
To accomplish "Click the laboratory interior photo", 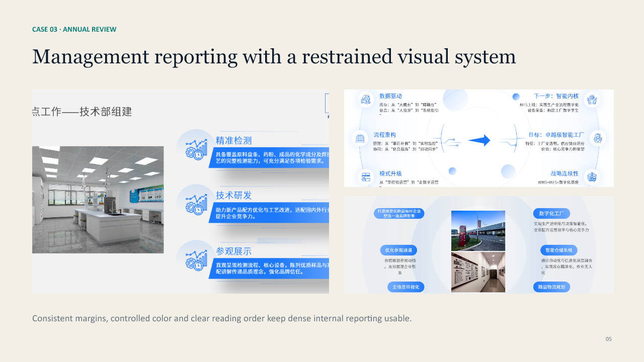I will pos(98,200).
